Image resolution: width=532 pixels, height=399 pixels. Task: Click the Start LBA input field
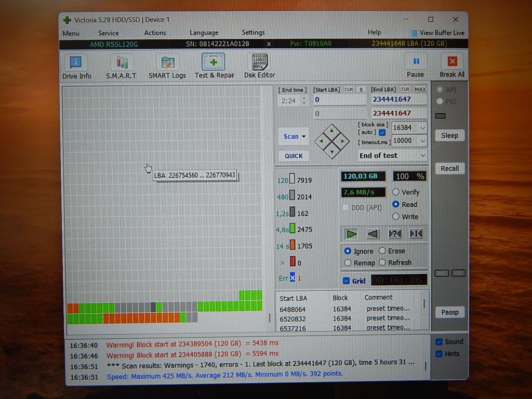click(340, 100)
